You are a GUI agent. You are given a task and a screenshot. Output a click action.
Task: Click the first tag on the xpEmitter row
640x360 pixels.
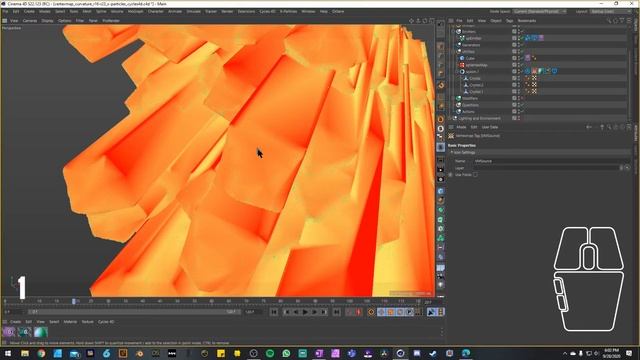tap(527, 38)
